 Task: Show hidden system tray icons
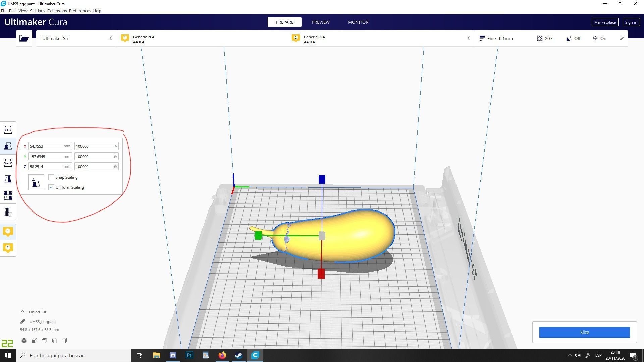tap(570, 355)
